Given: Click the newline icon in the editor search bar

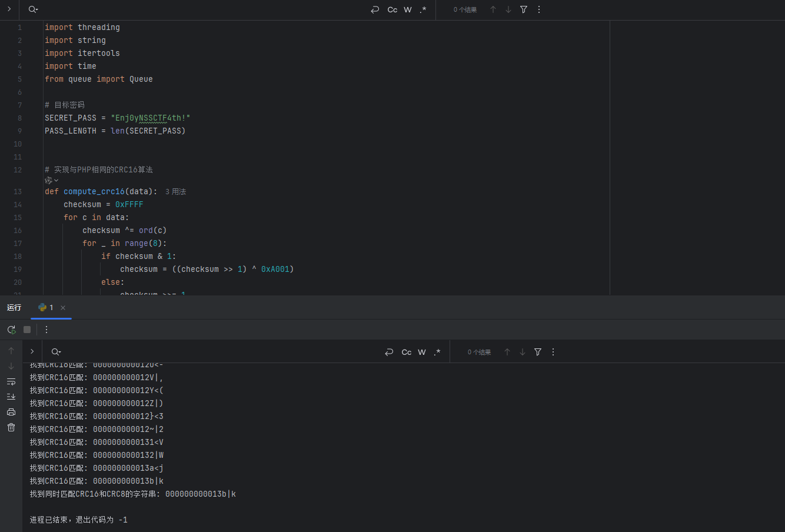Looking at the screenshot, I should click(375, 9).
